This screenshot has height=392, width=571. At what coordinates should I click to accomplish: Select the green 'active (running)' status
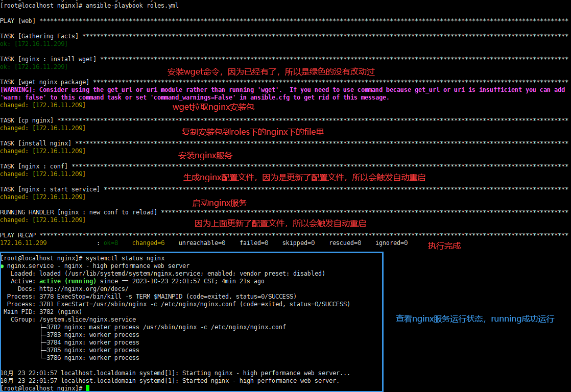[67, 281]
